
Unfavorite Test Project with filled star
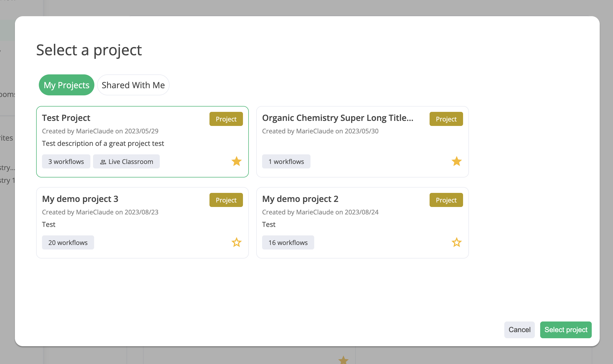(236, 161)
